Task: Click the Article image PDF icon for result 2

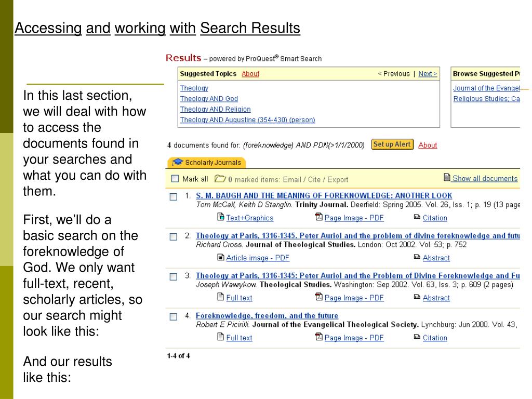Action: pos(220,257)
